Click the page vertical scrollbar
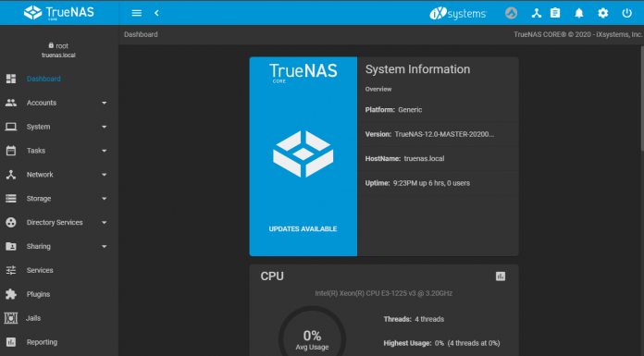644x356 pixels. (x=641, y=99)
